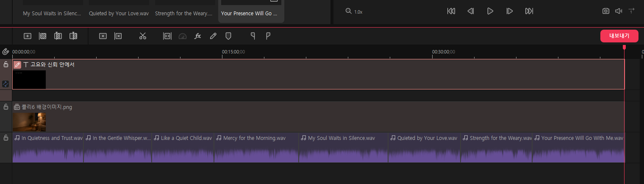Click the red playhead marker on the ruler
The width and height of the screenshot is (644, 184).
tap(624, 47)
